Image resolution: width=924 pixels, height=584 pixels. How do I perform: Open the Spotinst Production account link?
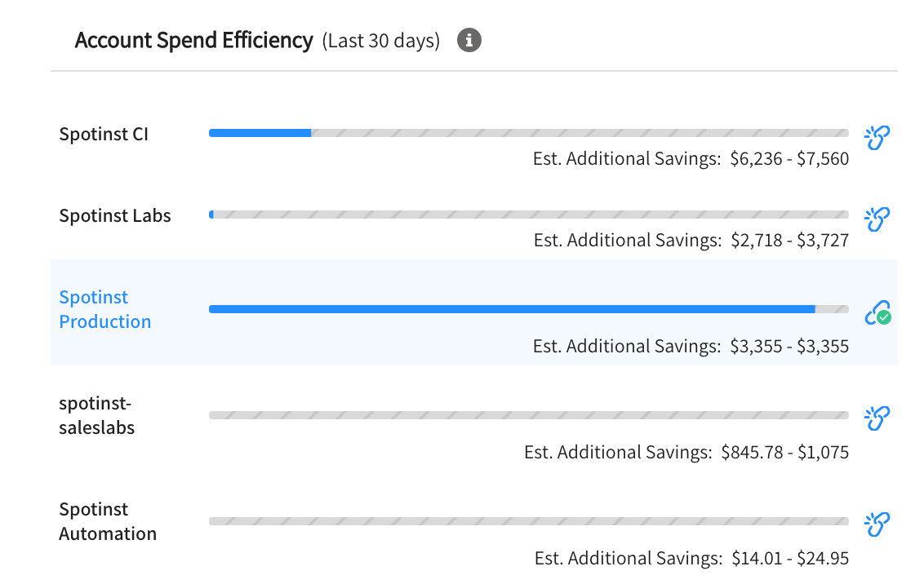[x=105, y=309]
